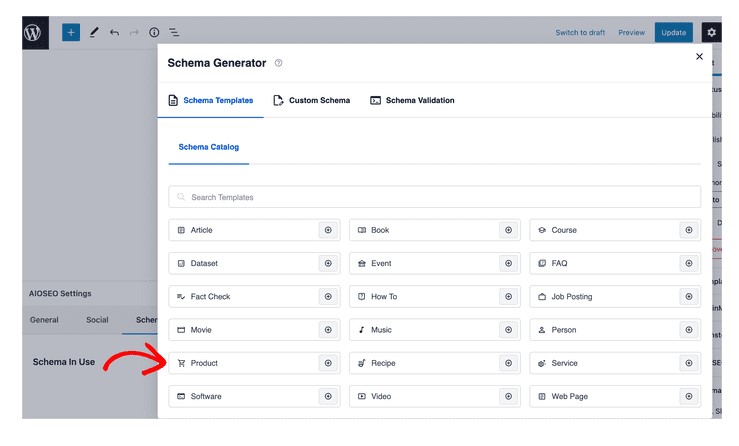739x446 pixels.
Task: Add the Book schema plus icon
Action: point(509,230)
